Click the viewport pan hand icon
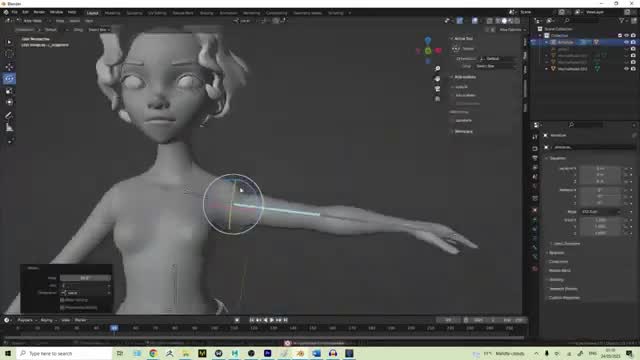 [437, 78]
